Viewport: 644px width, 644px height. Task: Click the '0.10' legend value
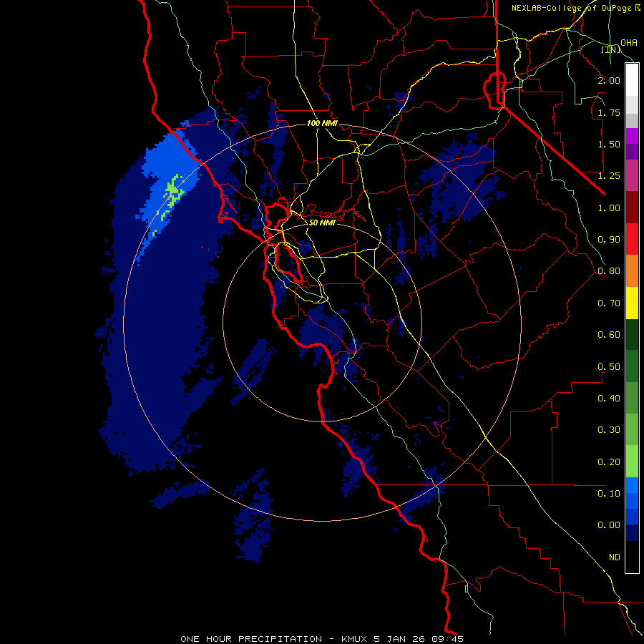(609, 494)
